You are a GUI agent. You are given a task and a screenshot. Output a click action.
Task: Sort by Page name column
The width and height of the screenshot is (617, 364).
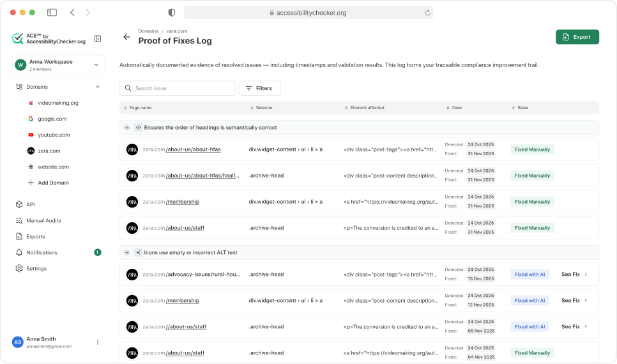[x=138, y=108]
